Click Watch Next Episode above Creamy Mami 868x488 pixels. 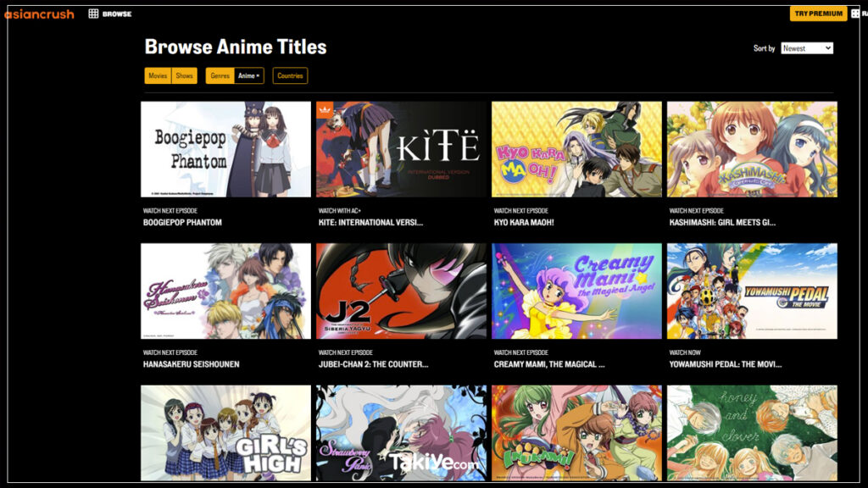(x=521, y=352)
